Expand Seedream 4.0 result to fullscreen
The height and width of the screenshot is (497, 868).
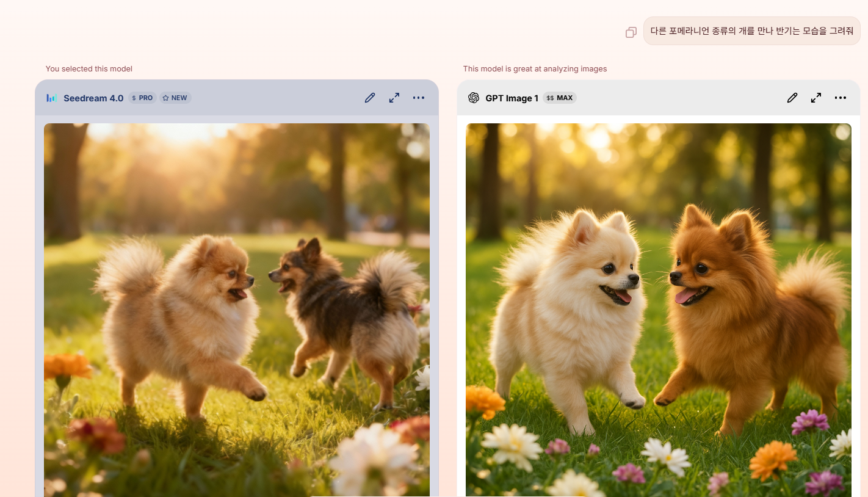(x=394, y=98)
